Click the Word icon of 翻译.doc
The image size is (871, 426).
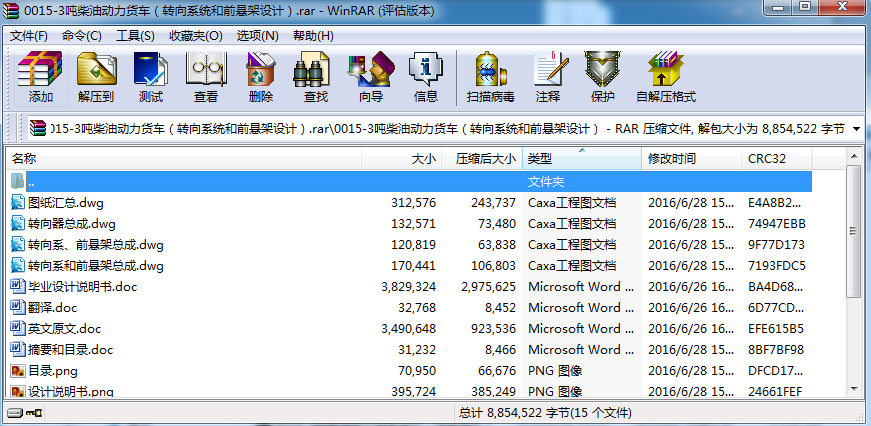tap(18, 307)
